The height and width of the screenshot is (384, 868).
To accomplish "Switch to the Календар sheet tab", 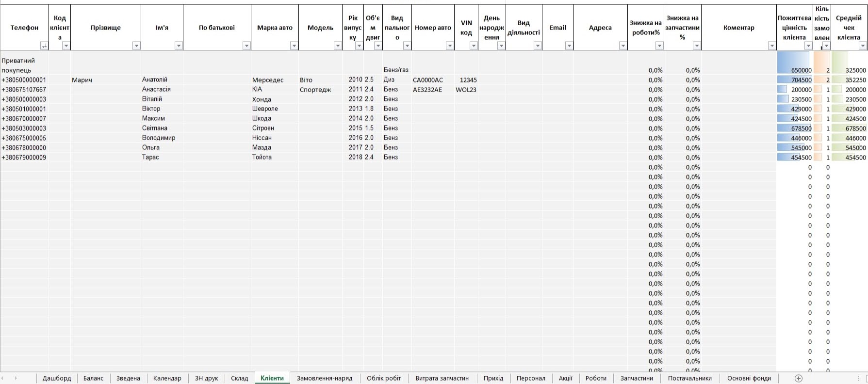I will point(167,378).
